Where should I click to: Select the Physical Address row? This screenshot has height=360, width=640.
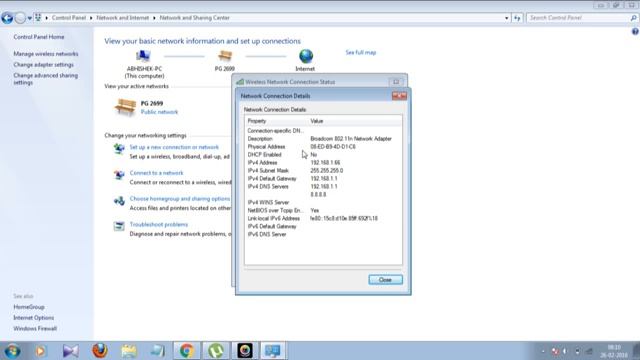tap(323, 147)
